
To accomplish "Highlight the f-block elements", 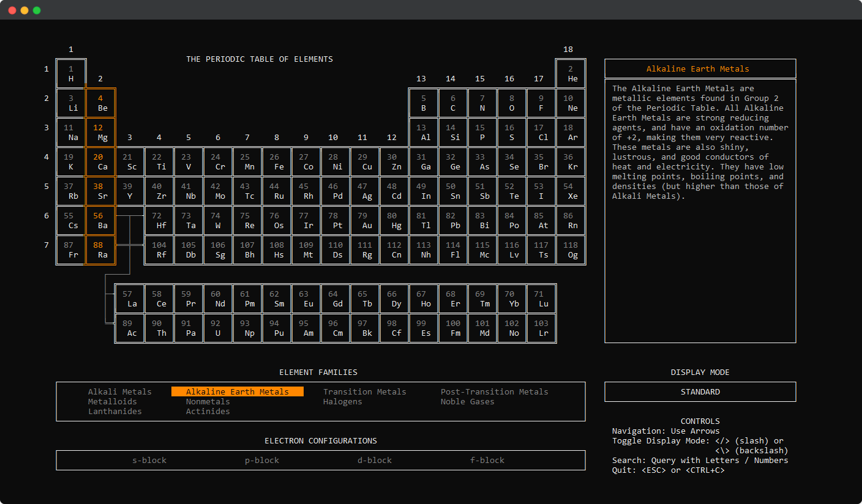I will click(x=487, y=460).
